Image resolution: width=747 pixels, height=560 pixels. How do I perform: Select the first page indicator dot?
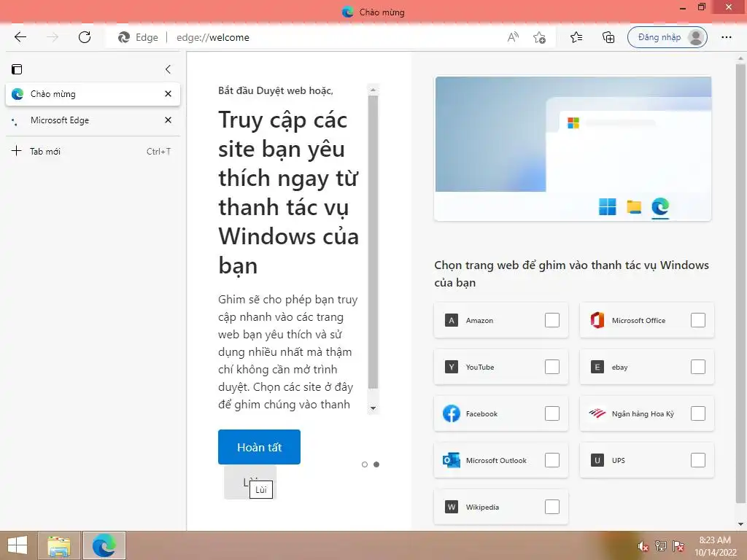pos(365,464)
